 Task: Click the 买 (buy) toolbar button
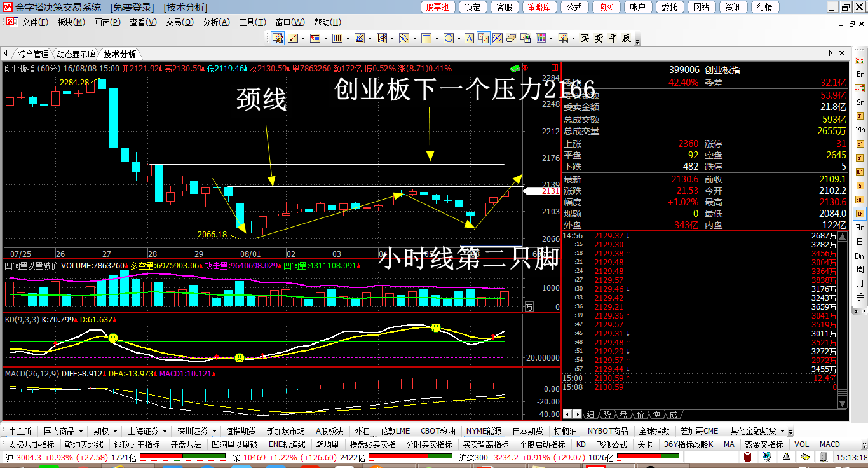pyautogui.click(x=585, y=38)
